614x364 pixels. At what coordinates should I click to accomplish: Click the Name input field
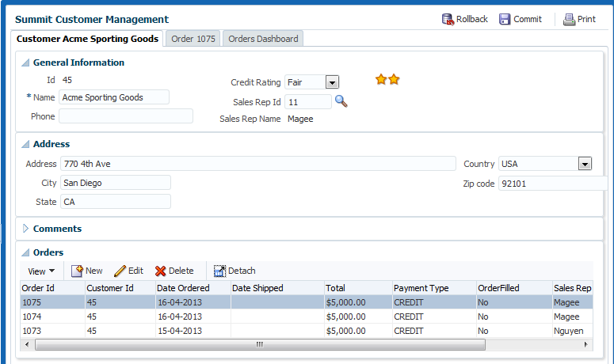[x=114, y=97]
